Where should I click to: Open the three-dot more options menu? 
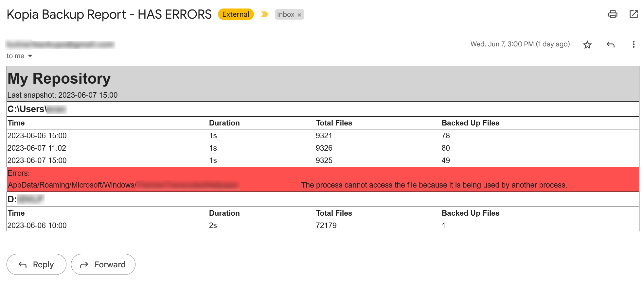point(634,44)
